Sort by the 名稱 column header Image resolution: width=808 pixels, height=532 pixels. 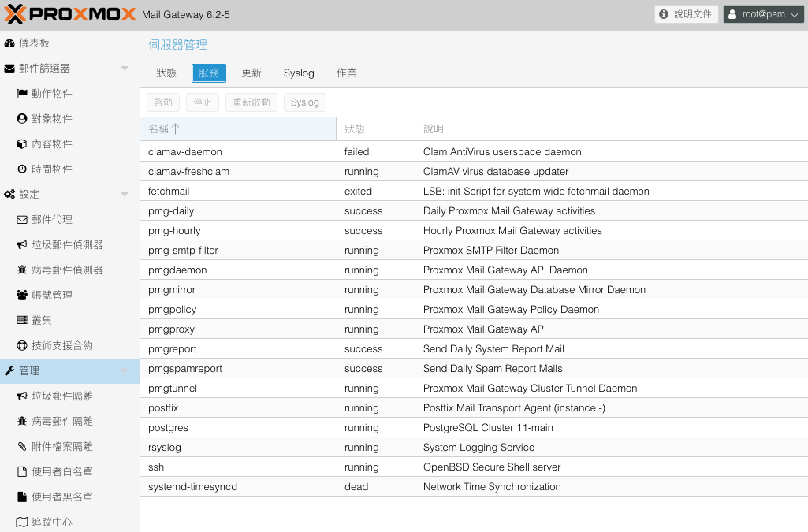click(x=238, y=128)
